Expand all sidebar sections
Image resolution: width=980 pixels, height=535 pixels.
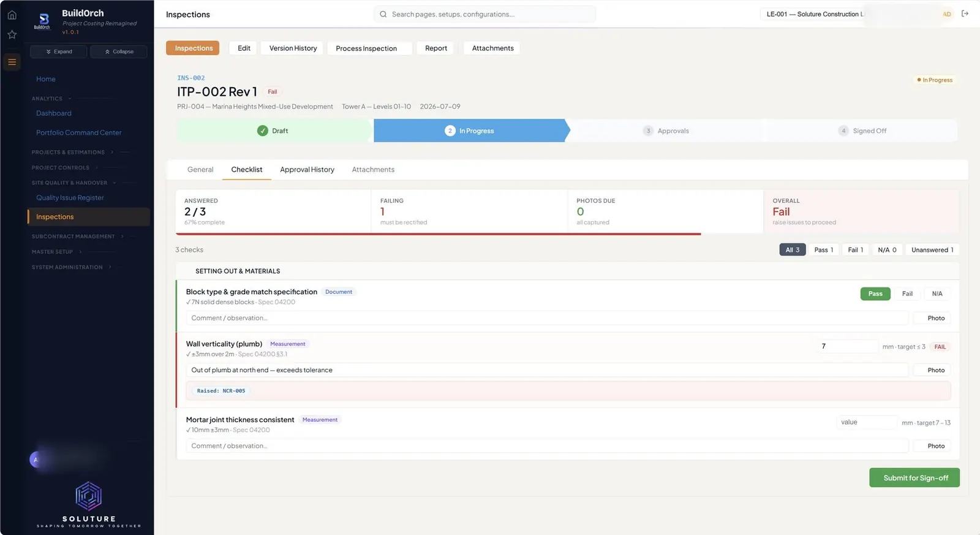click(x=59, y=51)
